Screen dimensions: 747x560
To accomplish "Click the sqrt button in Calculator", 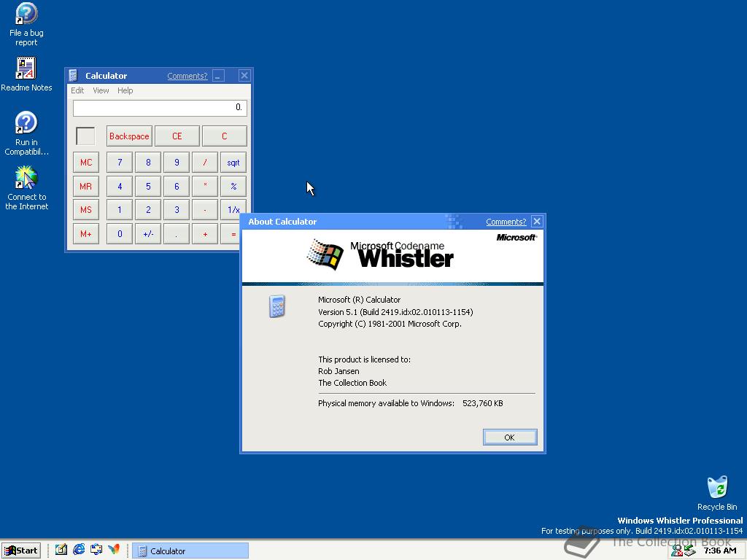I will coord(233,163).
